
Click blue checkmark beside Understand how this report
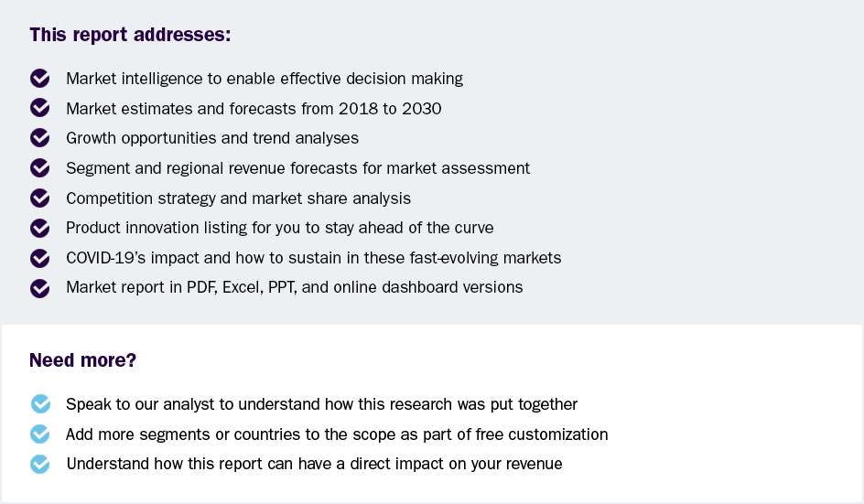(39, 464)
